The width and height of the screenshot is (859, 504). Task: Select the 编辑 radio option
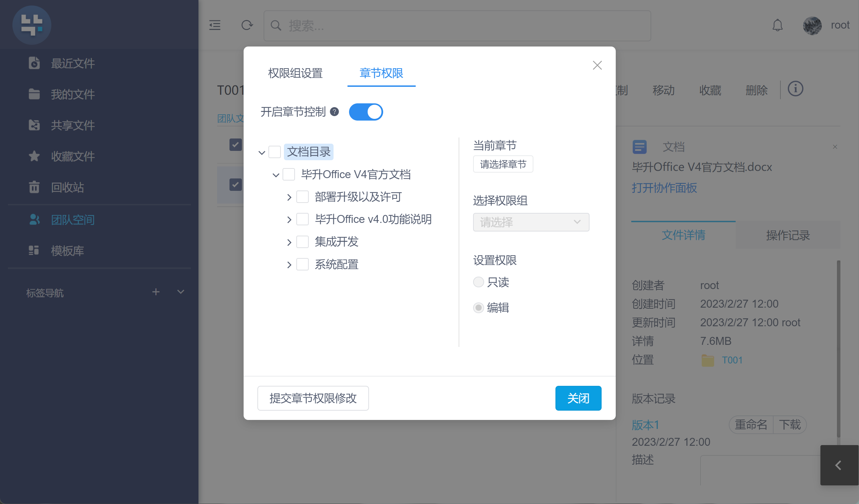[x=478, y=308]
